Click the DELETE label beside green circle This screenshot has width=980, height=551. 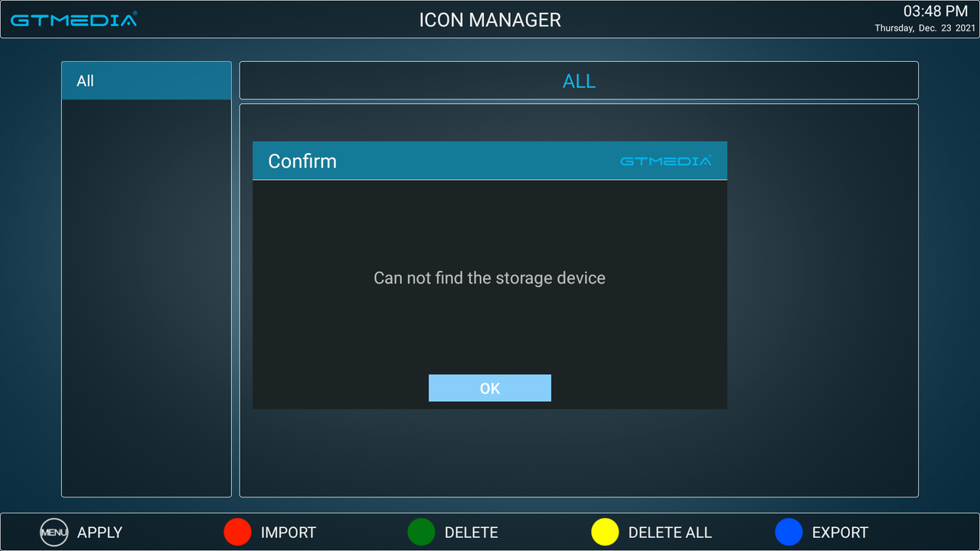pos(472,533)
